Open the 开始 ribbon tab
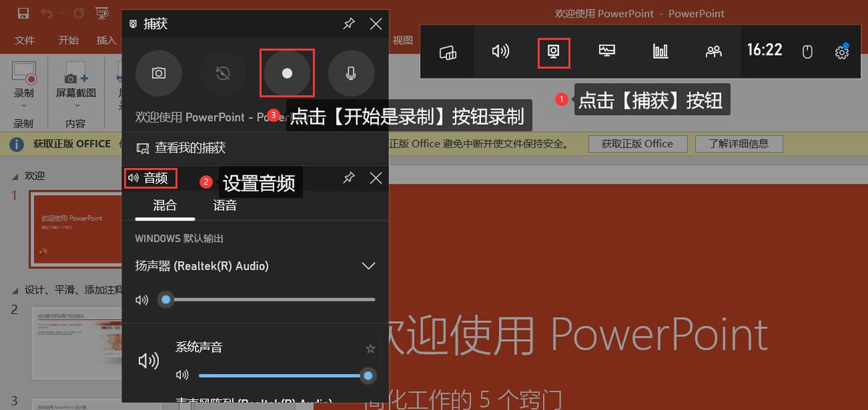868x410 pixels. tap(69, 40)
